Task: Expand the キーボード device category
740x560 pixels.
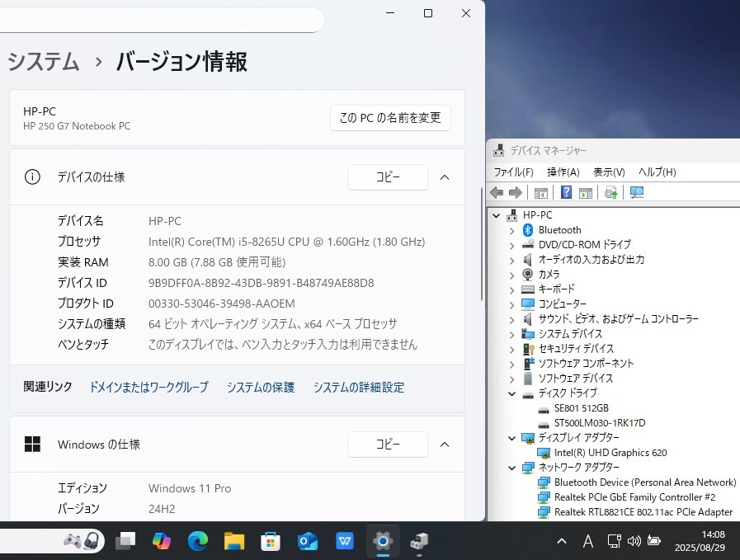Action: click(511, 289)
